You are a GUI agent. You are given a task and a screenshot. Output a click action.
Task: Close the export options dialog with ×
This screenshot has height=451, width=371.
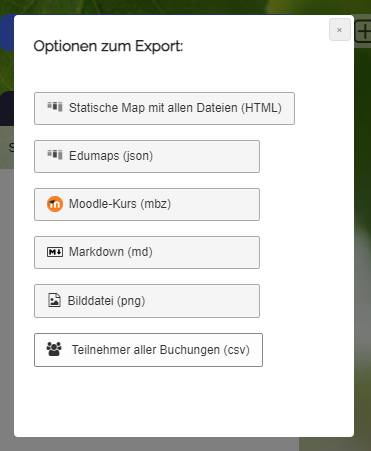(x=340, y=30)
